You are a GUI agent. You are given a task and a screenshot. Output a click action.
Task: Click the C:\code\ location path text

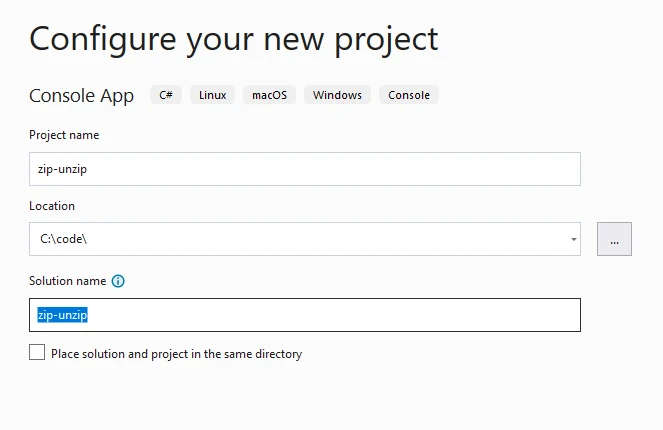[58, 239]
